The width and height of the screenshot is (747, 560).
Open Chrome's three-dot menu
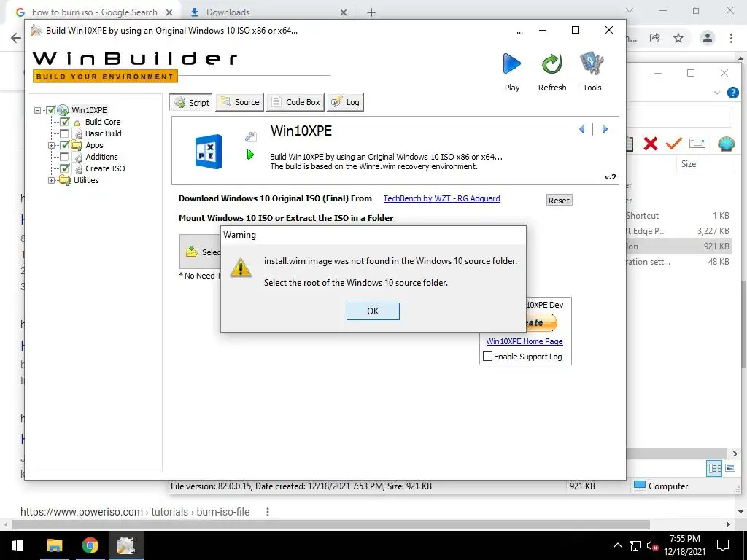(731, 38)
